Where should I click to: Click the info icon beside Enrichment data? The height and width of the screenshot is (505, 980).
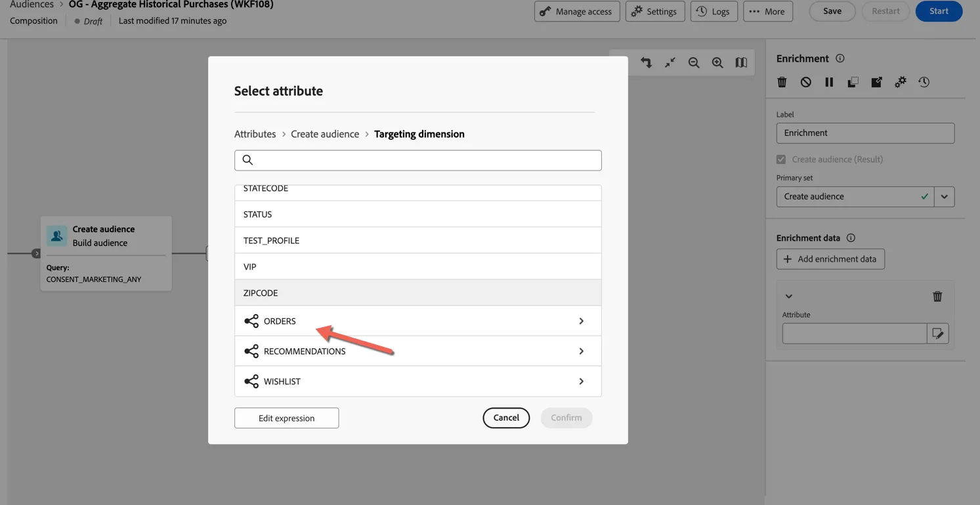click(x=851, y=238)
